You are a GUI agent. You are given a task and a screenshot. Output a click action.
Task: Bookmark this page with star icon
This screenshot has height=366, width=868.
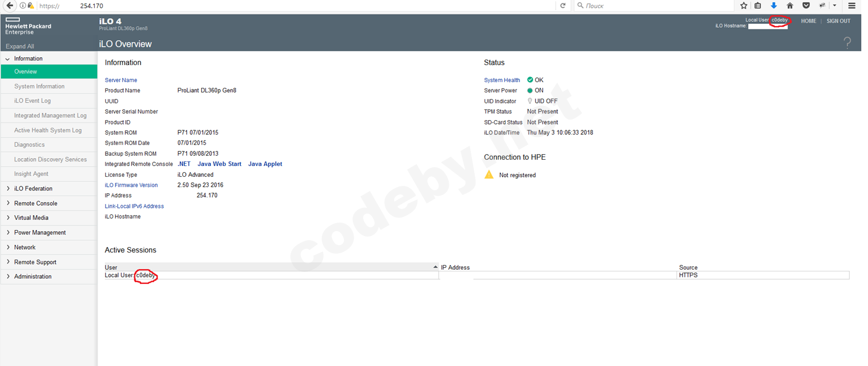tap(744, 5)
